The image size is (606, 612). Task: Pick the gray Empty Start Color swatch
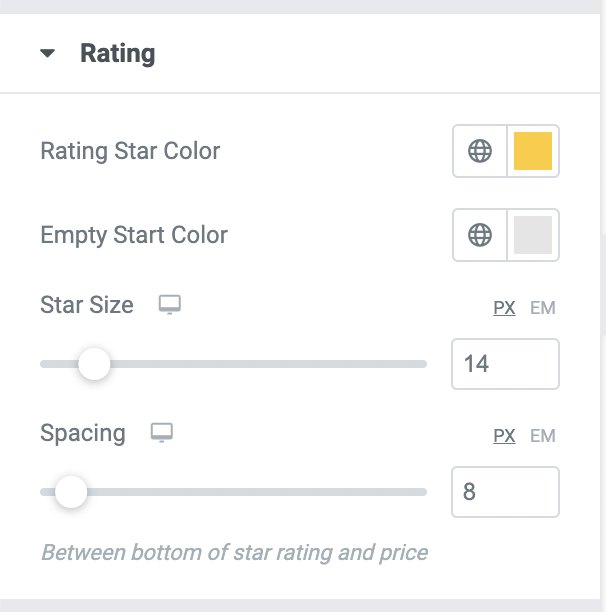pyautogui.click(x=533, y=235)
